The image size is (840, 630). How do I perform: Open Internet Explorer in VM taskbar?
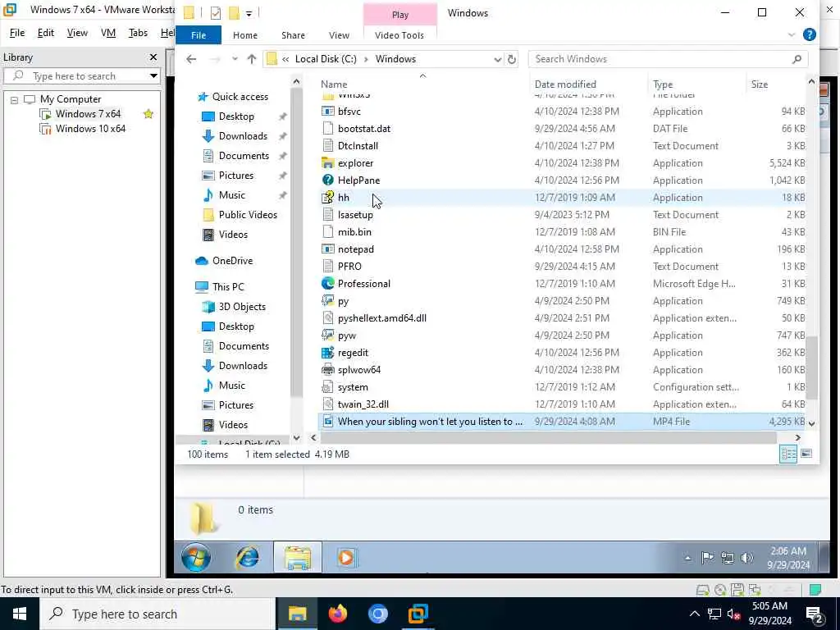click(x=248, y=557)
